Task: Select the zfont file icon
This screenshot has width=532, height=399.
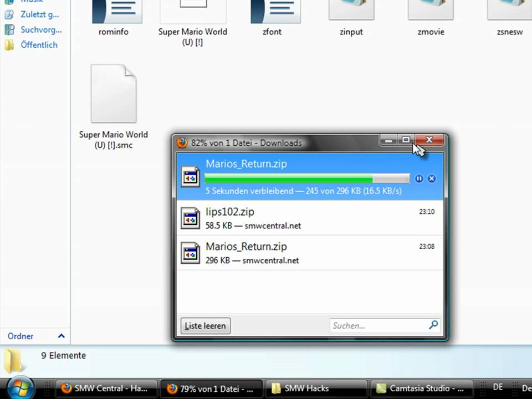Action: (275, 12)
